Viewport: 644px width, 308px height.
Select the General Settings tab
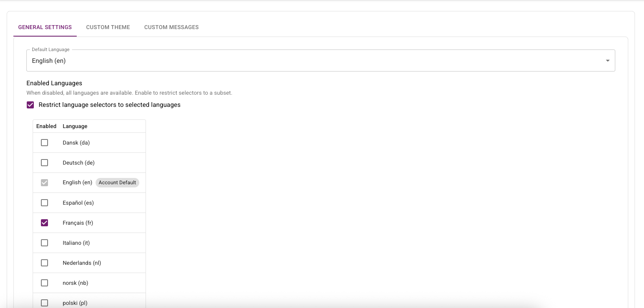[45, 27]
